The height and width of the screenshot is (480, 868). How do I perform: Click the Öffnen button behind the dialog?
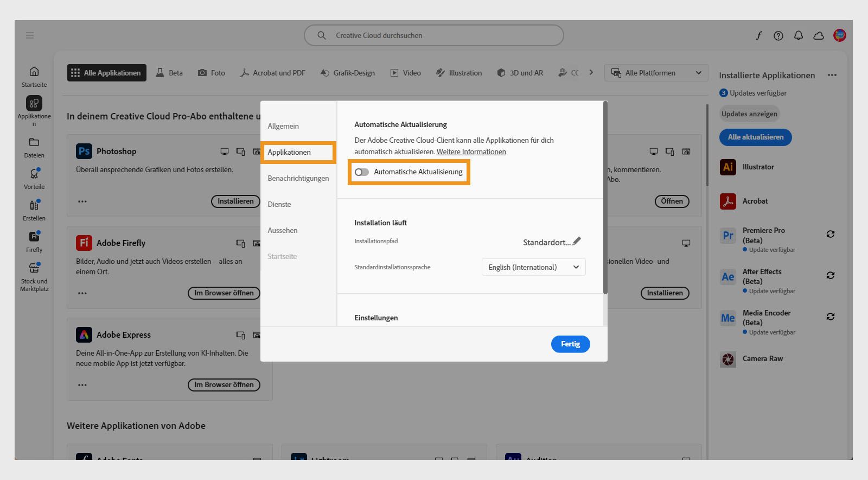pyautogui.click(x=672, y=201)
